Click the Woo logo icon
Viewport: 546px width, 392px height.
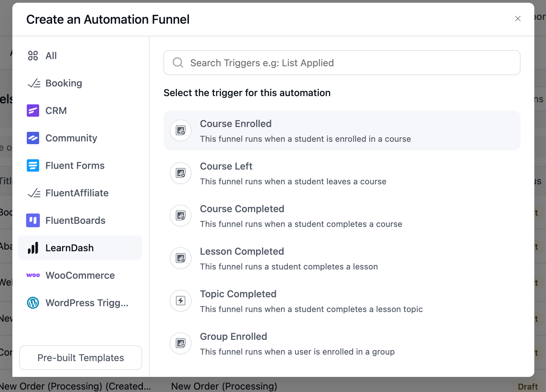(33, 275)
